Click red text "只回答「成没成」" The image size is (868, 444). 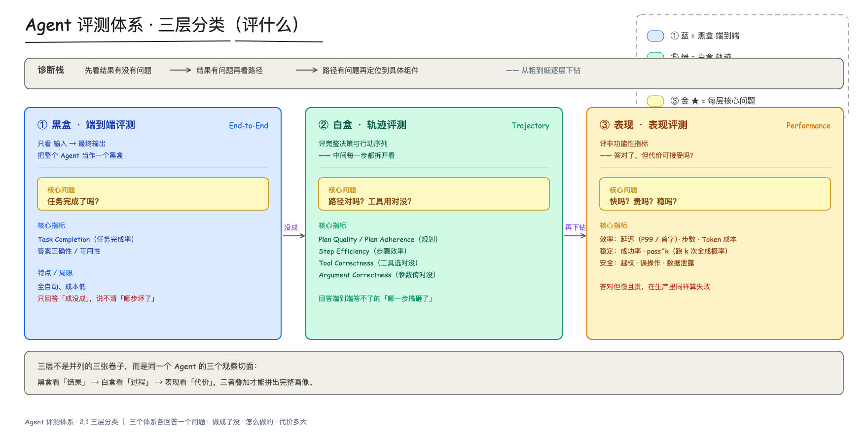point(65,298)
